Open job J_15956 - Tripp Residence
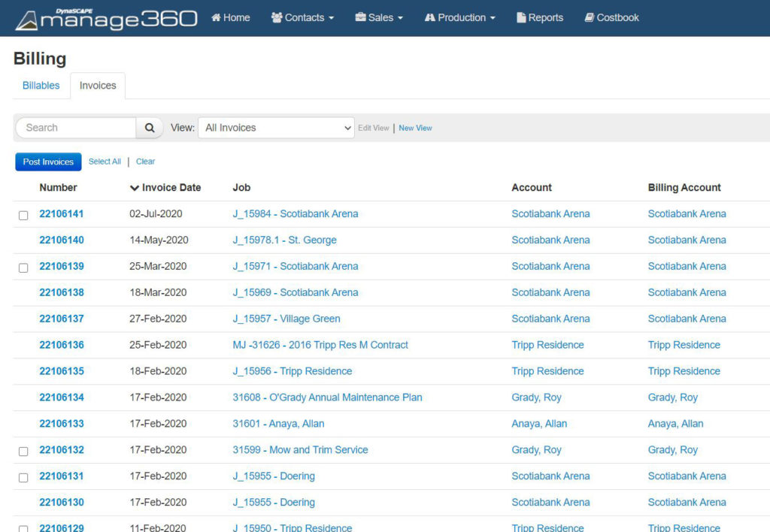The image size is (770, 532). coord(293,371)
